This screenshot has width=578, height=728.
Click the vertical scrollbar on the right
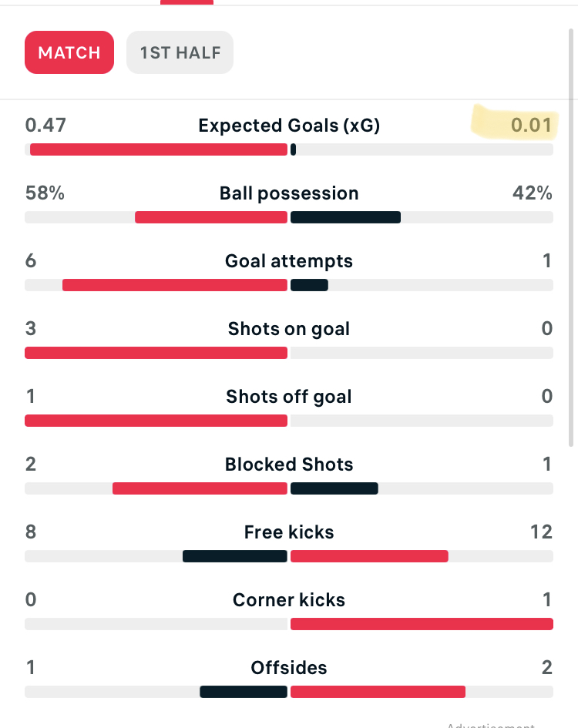[572, 238]
